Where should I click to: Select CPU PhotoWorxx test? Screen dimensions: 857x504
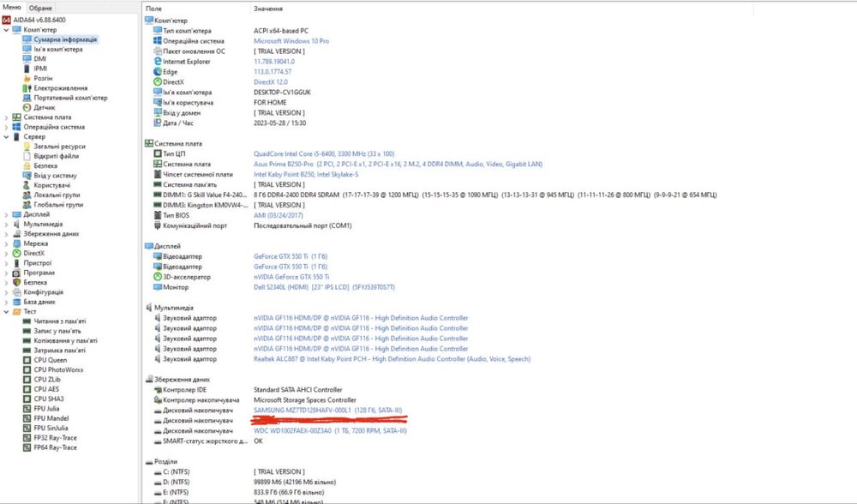click(x=58, y=369)
